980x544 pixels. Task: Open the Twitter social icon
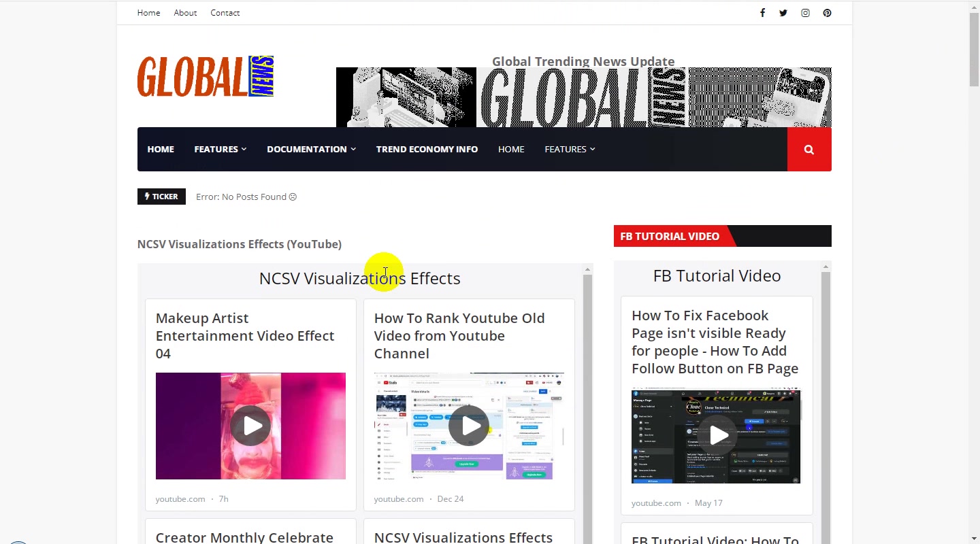point(783,13)
